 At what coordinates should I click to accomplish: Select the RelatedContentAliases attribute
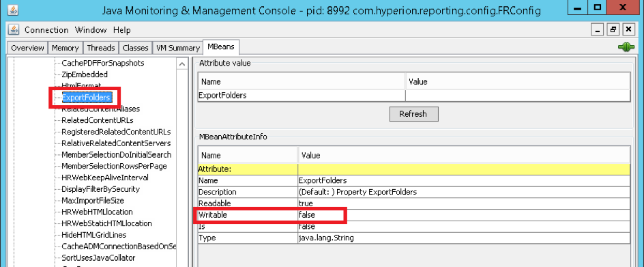101,109
